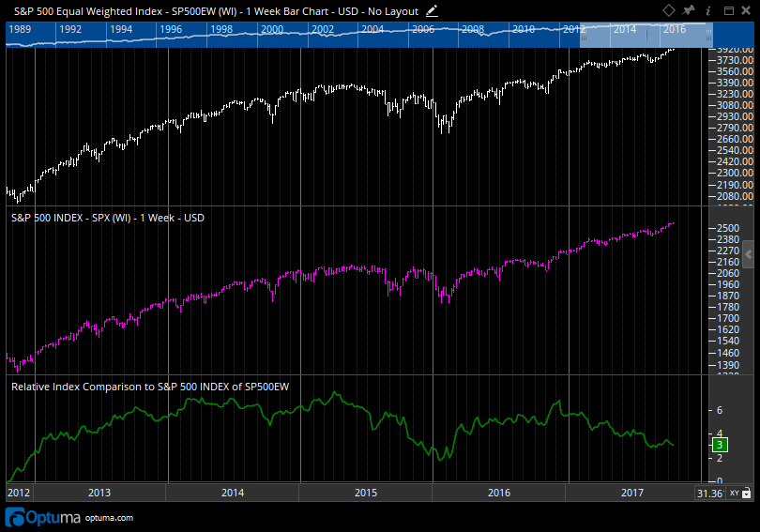Select the S&P 500 INDEX - SPX pane title
Viewport: 760px width, 532px height.
108,218
